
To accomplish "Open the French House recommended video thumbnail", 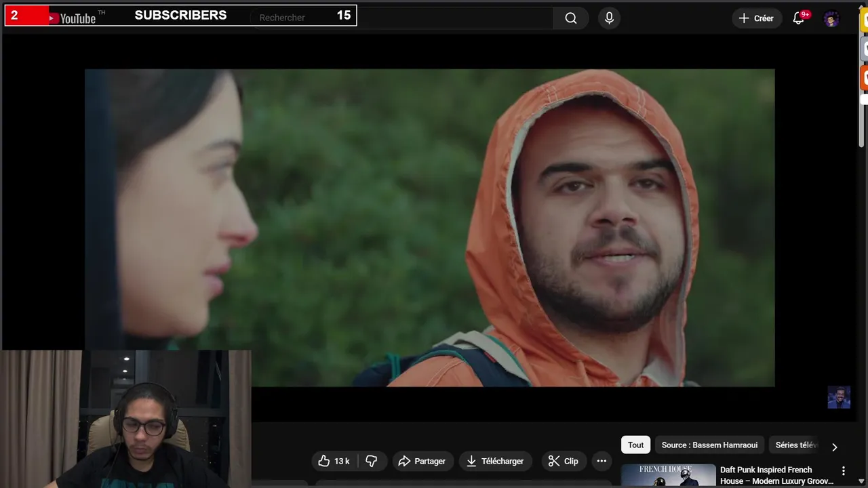I will coord(669,476).
